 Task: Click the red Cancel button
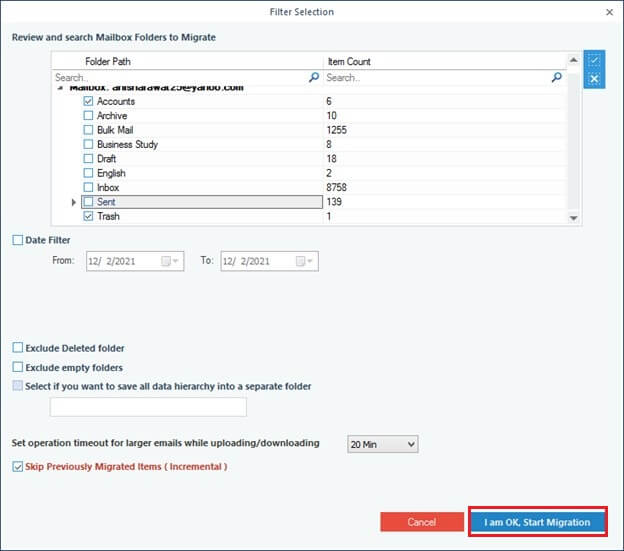(421, 522)
